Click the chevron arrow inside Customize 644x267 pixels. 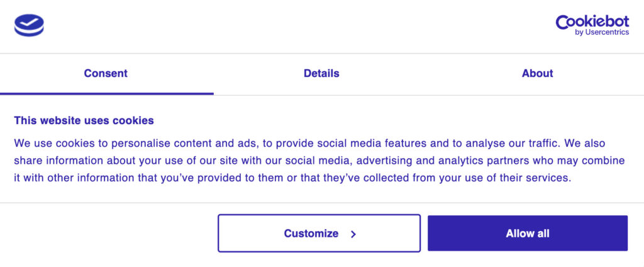click(353, 234)
